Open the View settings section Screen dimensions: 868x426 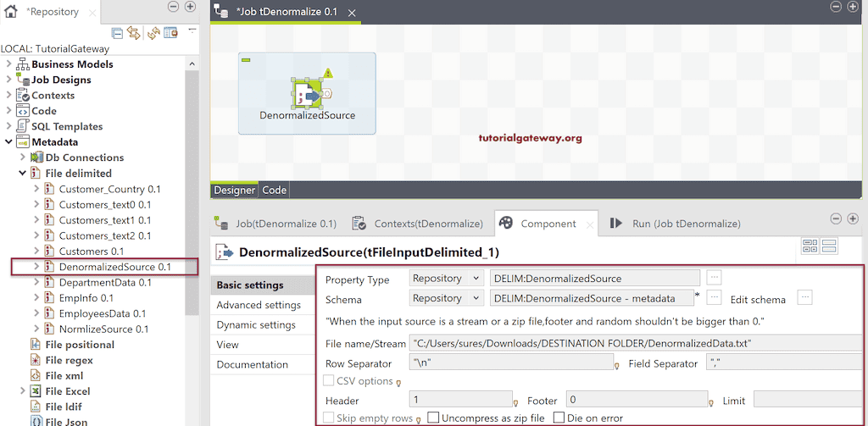pos(227,345)
